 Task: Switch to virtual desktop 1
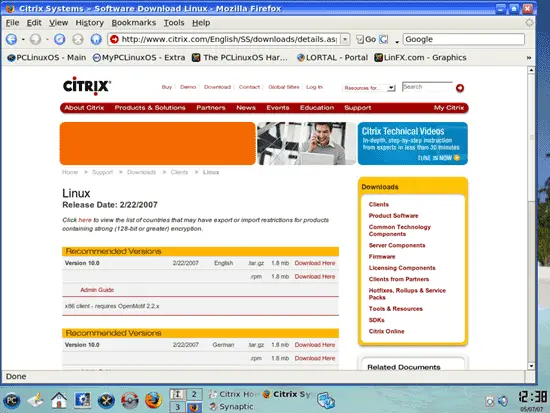coord(177,394)
